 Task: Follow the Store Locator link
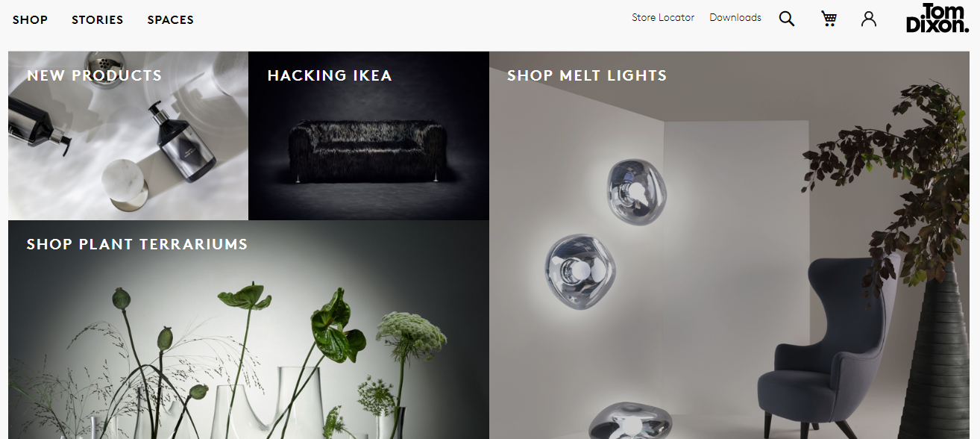tap(663, 17)
